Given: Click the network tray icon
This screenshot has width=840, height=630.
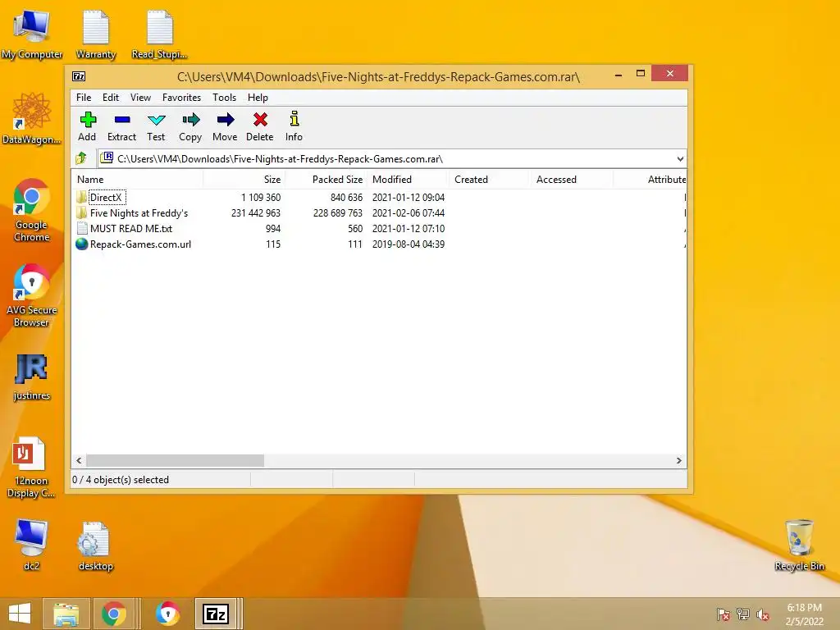Looking at the screenshot, I should tap(742, 614).
